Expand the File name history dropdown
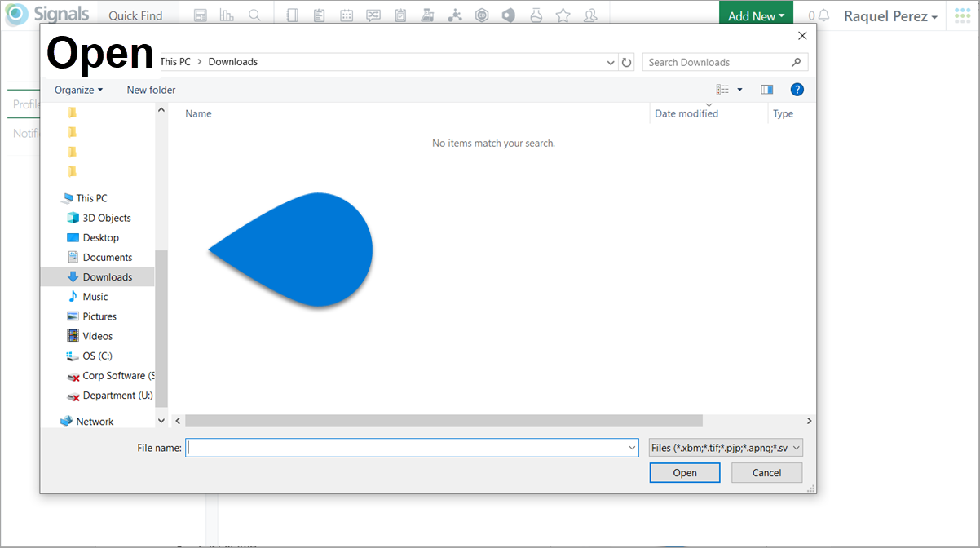Viewport: 980px width, 548px height. pyautogui.click(x=633, y=448)
